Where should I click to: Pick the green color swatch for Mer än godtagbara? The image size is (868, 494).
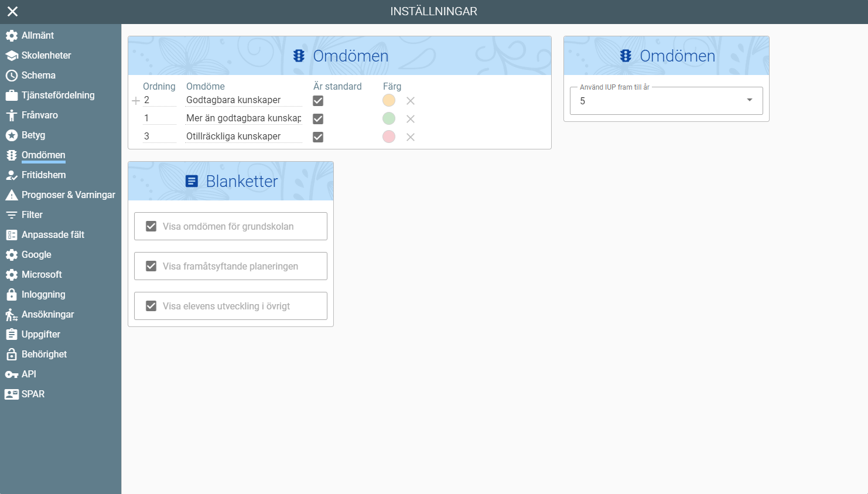click(x=389, y=118)
